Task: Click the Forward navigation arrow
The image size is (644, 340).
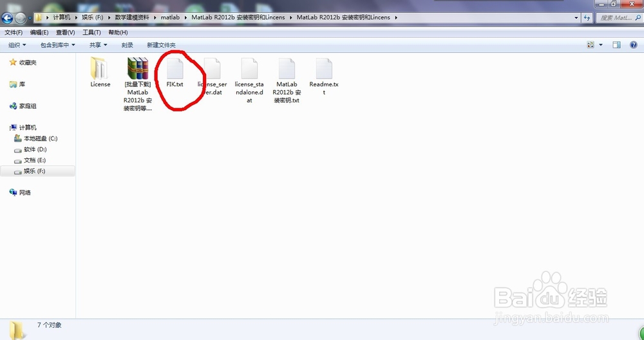Action: [x=20, y=18]
